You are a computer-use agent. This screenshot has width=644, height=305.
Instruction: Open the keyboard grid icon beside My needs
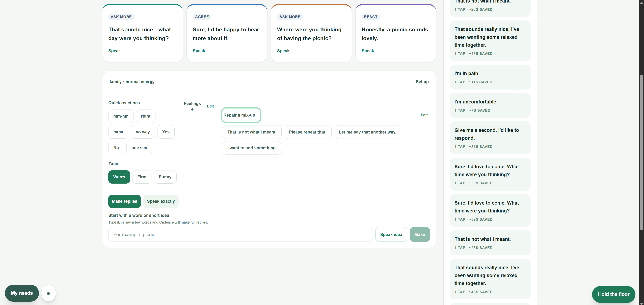click(48, 293)
